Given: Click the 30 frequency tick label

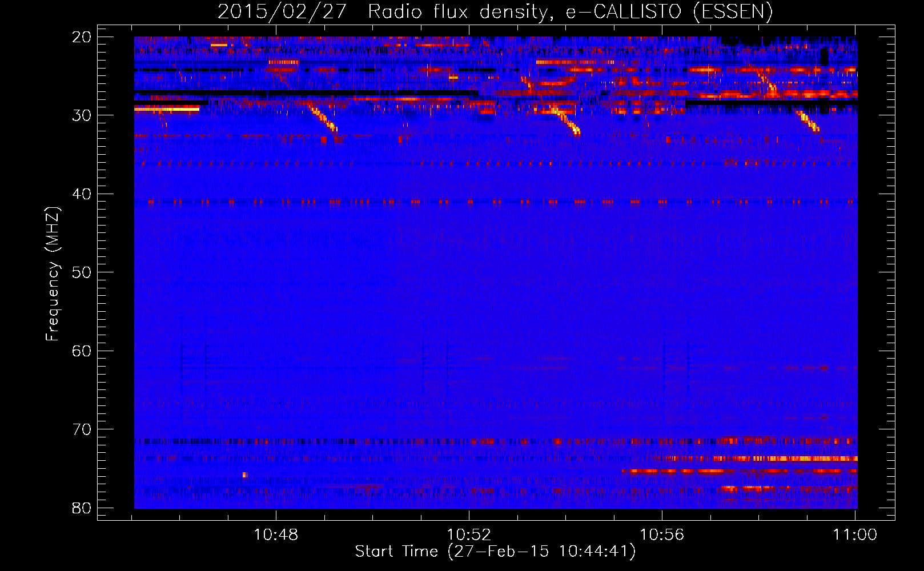Looking at the screenshot, I should click(82, 115).
